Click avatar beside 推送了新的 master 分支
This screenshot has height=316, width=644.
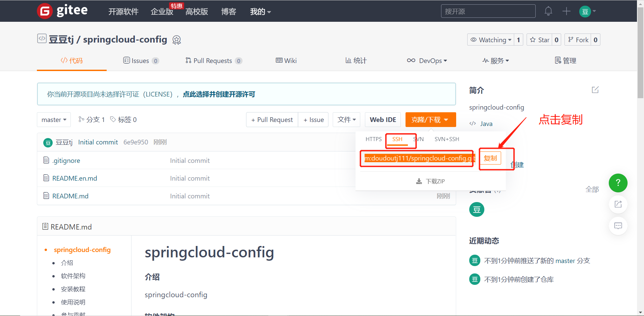coord(475,260)
